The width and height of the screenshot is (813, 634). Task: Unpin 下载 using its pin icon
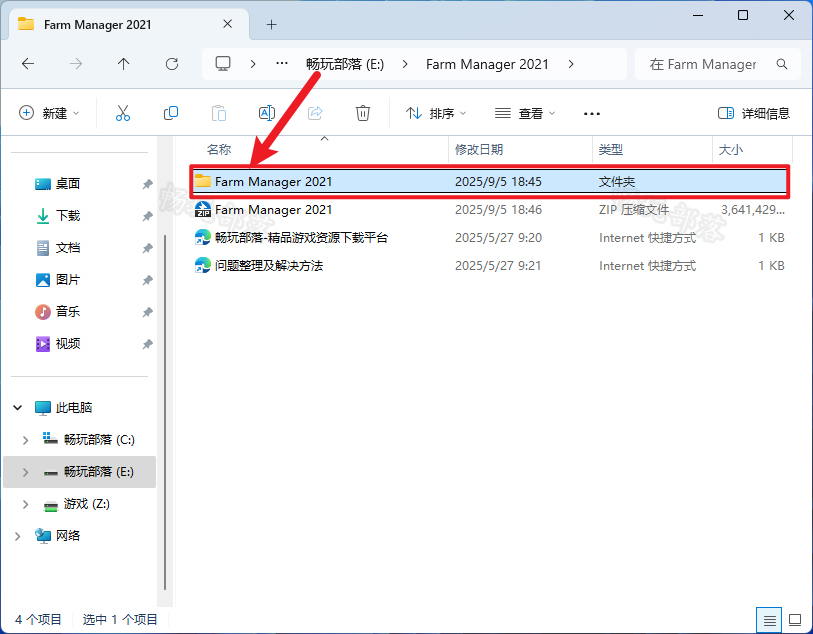[x=147, y=216]
